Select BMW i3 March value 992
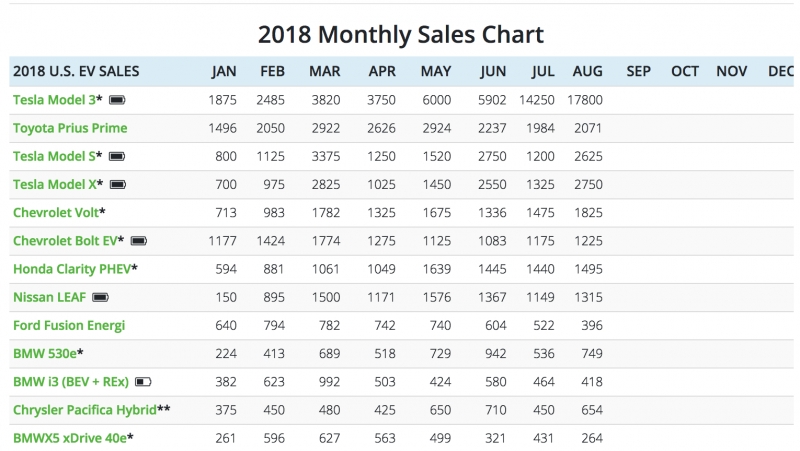This screenshot has width=800, height=451. point(330,382)
